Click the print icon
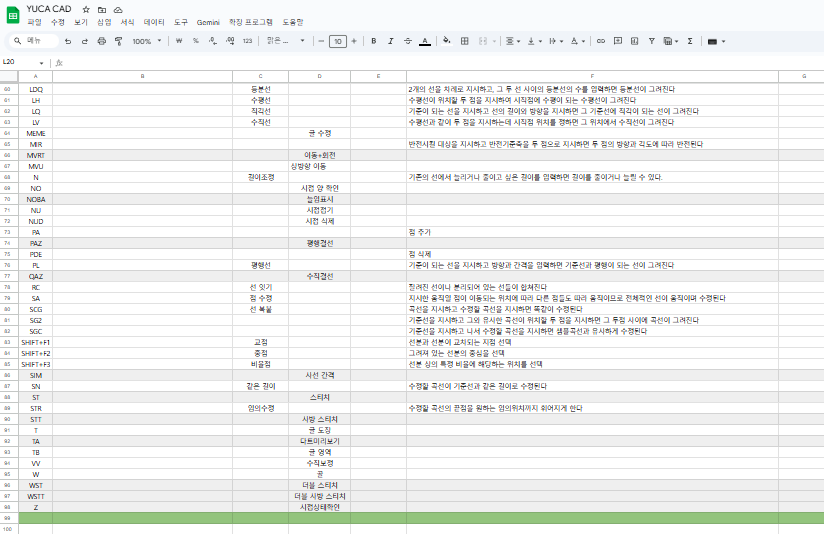 [x=101, y=41]
